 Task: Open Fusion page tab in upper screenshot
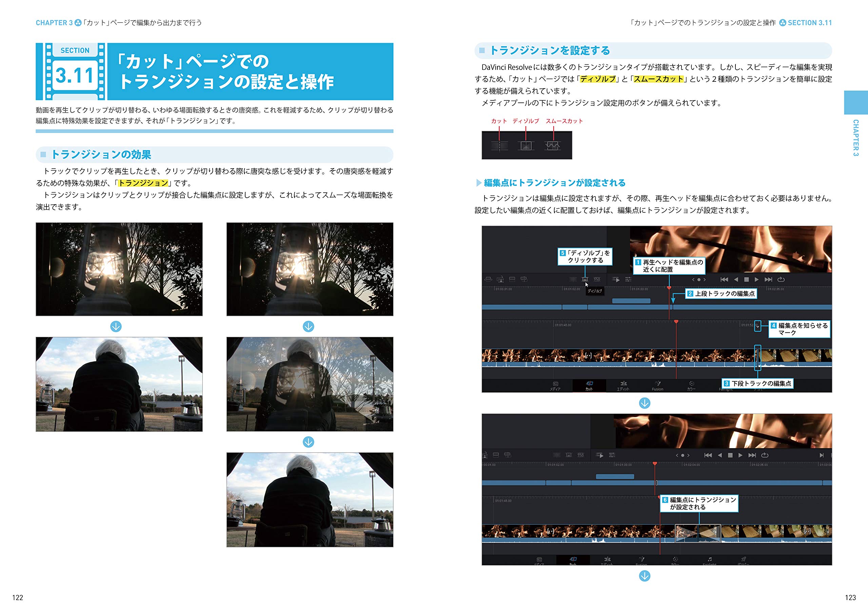657,385
